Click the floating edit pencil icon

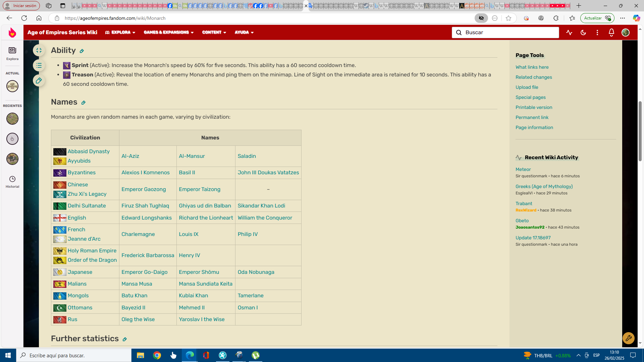(39, 80)
